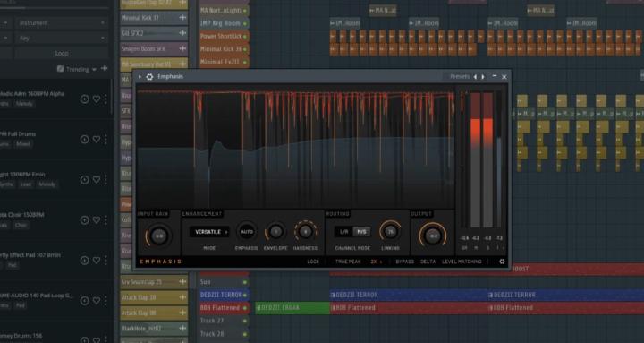This screenshot has width=644, height=343.
Task: Adjust the Hardness knob
Action: (305, 232)
